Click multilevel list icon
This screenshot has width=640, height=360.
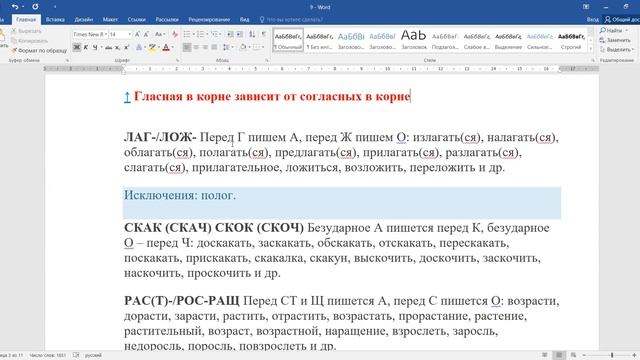[214, 34]
